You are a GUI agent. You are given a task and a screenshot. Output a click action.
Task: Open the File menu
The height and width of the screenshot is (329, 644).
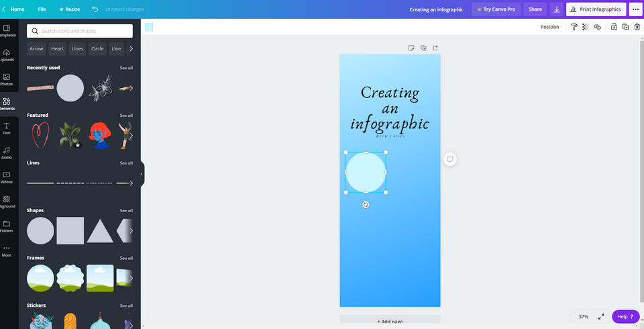[x=42, y=9]
